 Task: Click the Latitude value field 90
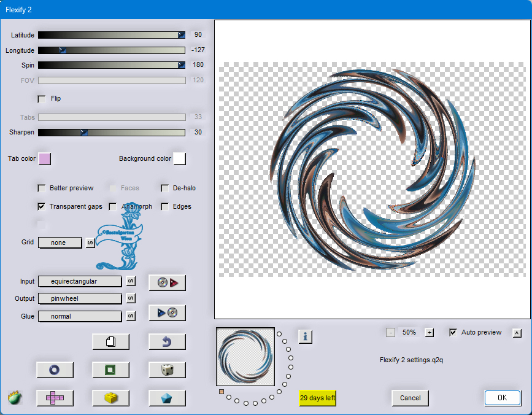coord(198,34)
